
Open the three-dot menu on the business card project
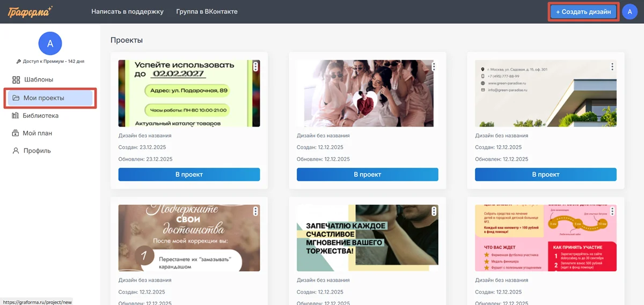pos(612,66)
